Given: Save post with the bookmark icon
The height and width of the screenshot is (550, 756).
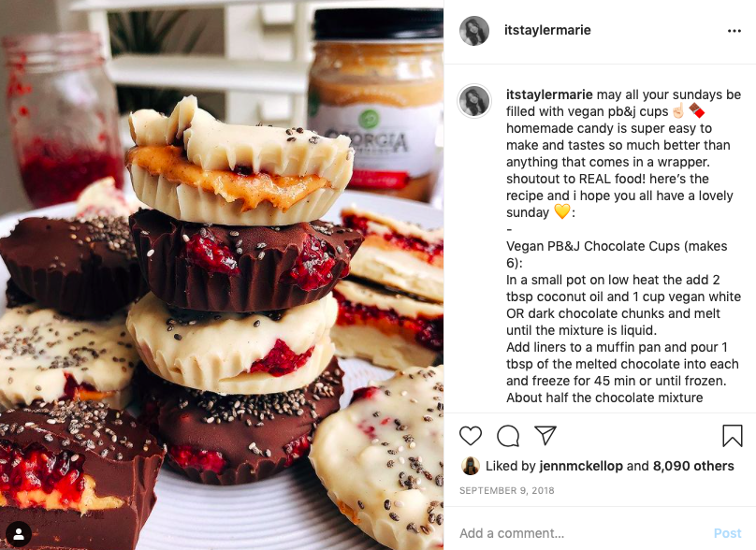Looking at the screenshot, I should pyautogui.click(x=732, y=435).
